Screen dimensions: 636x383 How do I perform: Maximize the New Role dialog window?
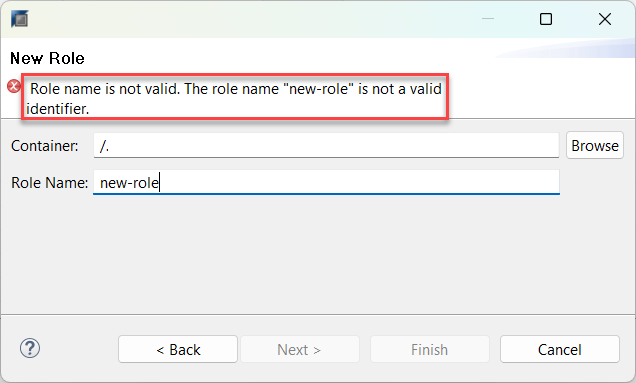[x=546, y=19]
